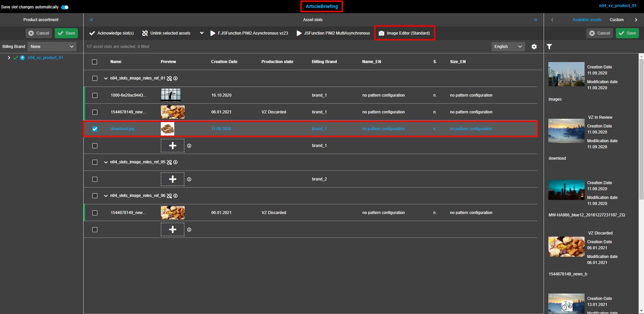The height and width of the screenshot is (314, 644).
Task: Execute JSFunction PIM2 MultiAsynchronous
Action: 333,33
